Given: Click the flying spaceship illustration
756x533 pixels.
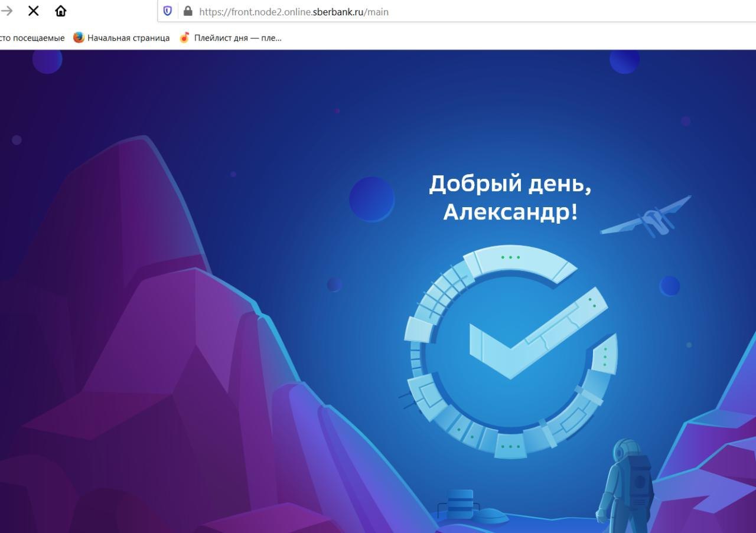Looking at the screenshot, I should 647,217.
